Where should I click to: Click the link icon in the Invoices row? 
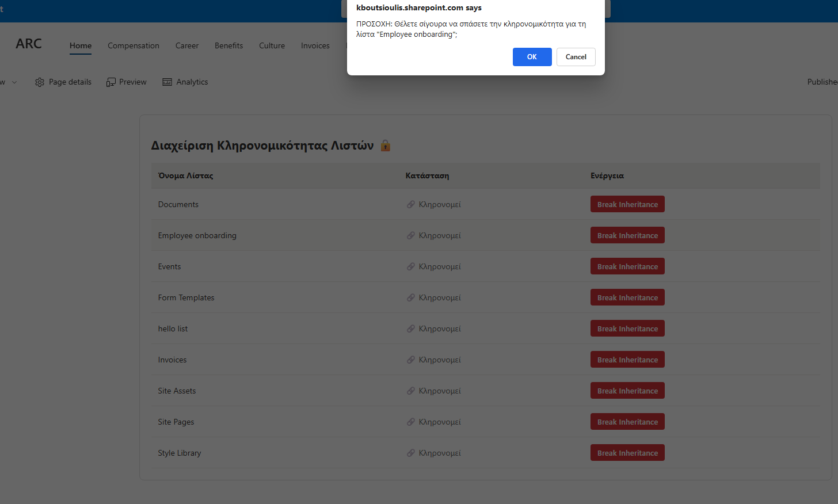[411, 360]
